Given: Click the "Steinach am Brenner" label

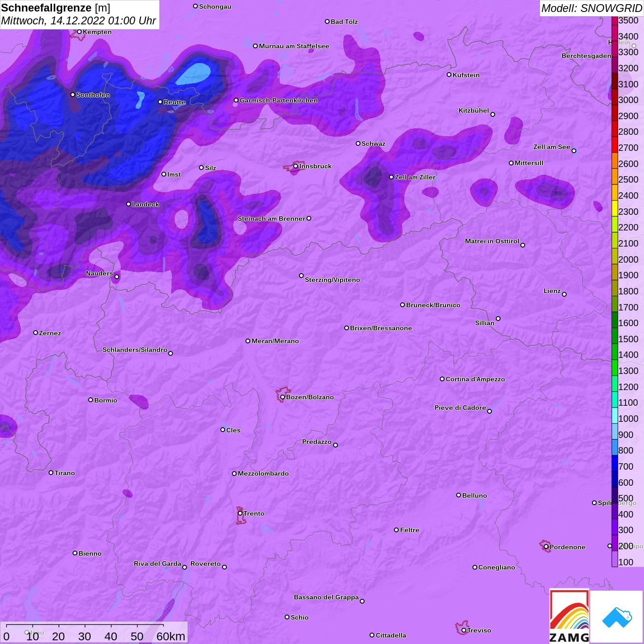Looking at the screenshot, I should pos(271,218).
